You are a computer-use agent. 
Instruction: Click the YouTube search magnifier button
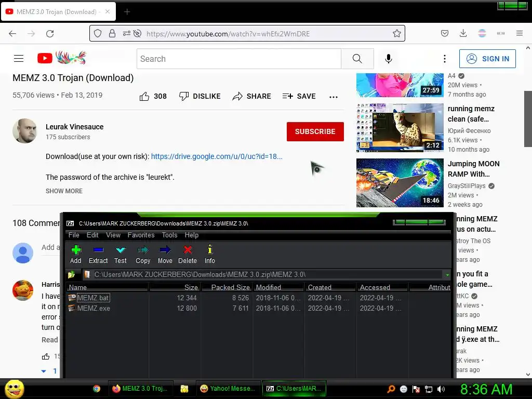357,59
